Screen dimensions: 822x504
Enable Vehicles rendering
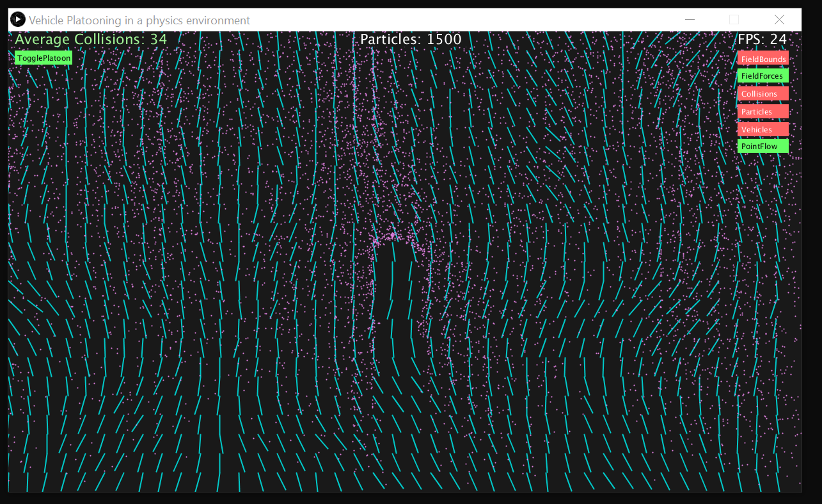tap(763, 129)
